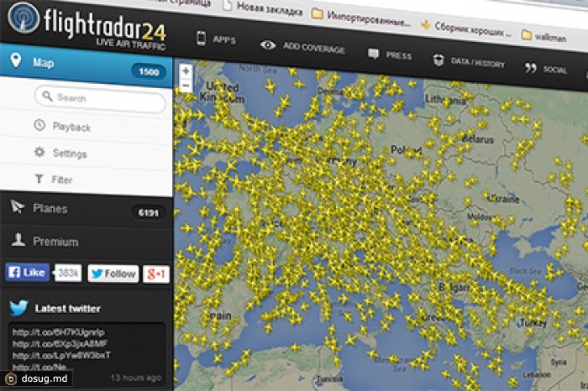Click the Filter funnel icon
The image size is (588, 391).
click(x=39, y=179)
